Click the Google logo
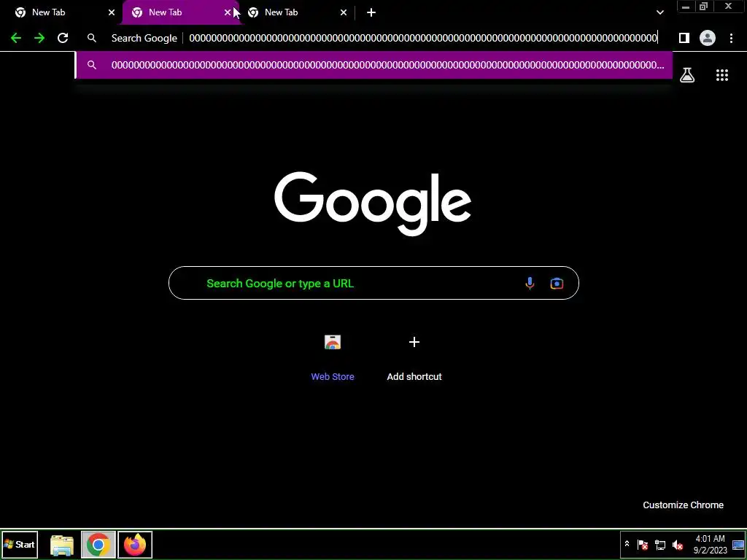 click(x=373, y=204)
